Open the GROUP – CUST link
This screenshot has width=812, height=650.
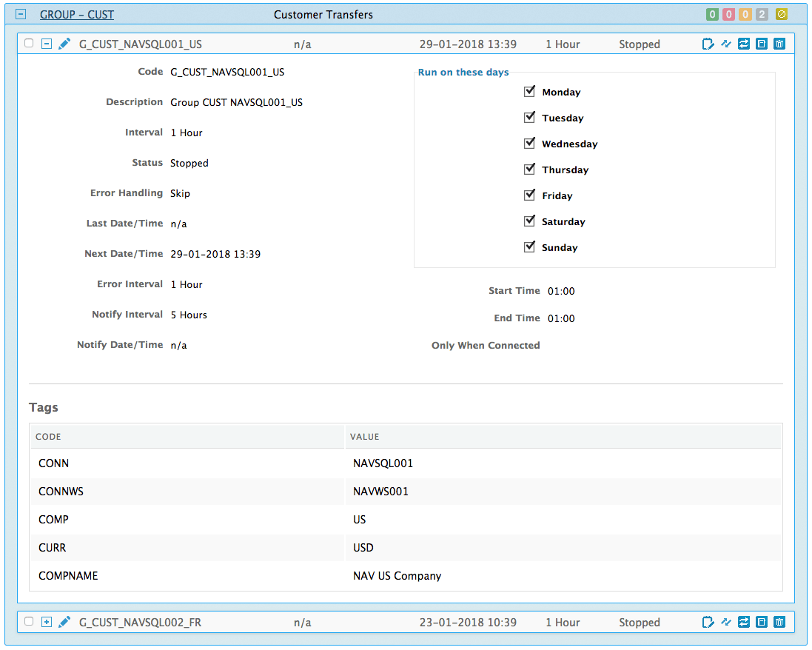coord(76,14)
